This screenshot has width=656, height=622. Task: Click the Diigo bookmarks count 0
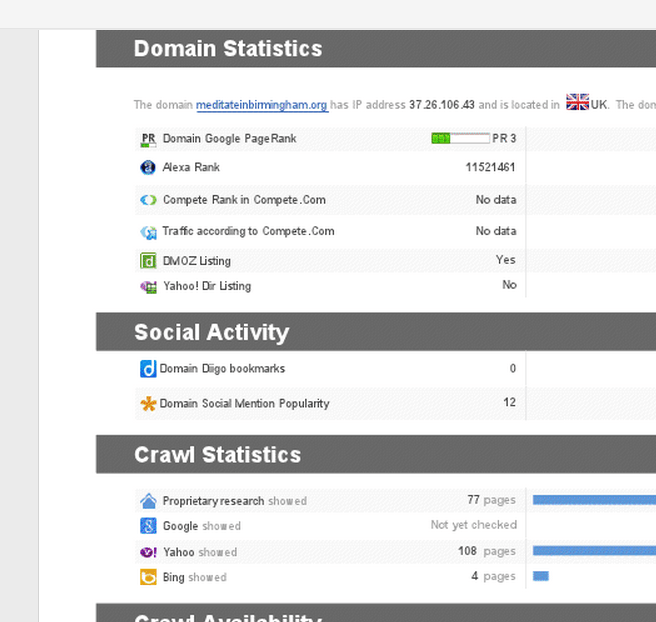[x=512, y=369]
